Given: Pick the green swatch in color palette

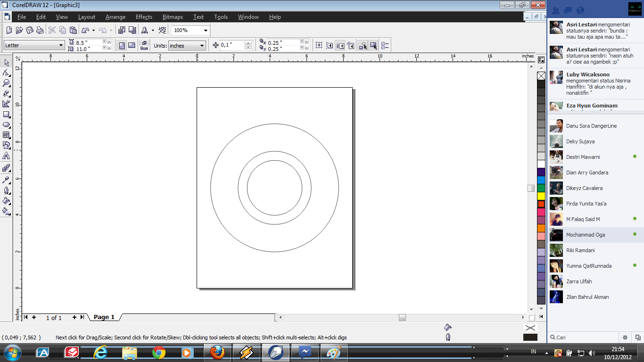Looking at the screenshot, I should (x=541, y=188).
